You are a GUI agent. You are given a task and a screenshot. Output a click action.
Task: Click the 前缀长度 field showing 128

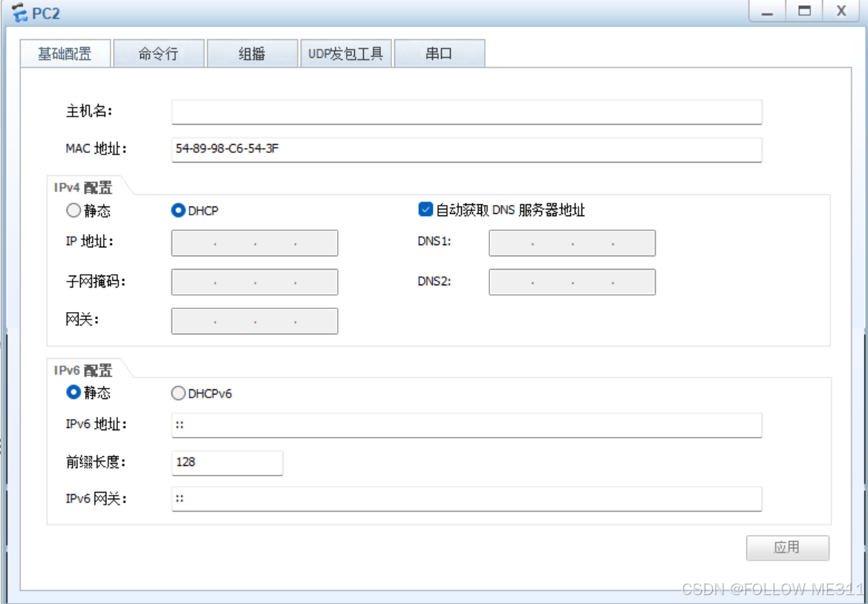[x=227, y=463]
